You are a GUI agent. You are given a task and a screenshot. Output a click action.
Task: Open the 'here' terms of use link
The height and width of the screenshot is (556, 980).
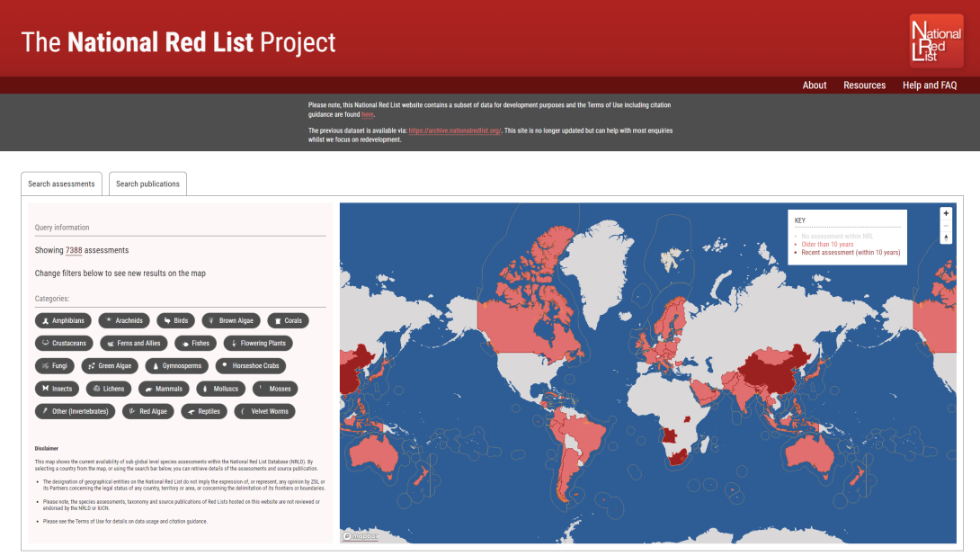point(368,114)
